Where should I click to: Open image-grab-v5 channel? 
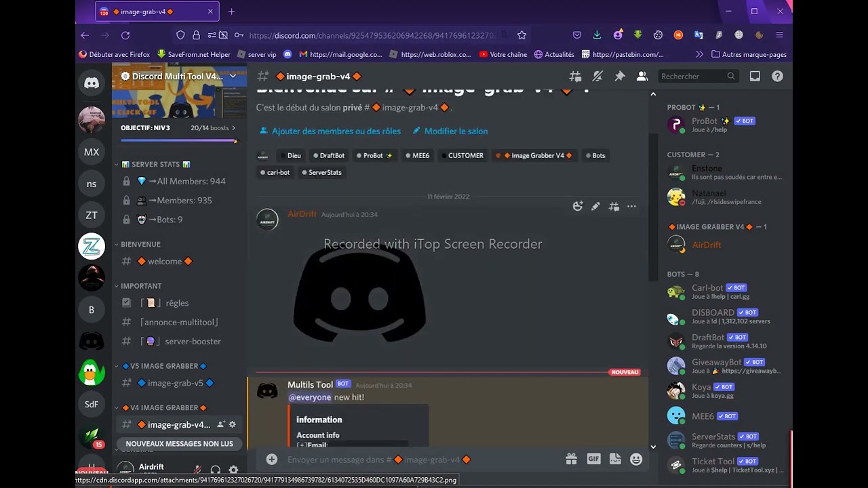point(179,383)
